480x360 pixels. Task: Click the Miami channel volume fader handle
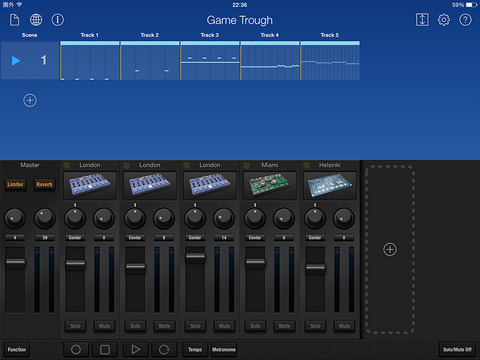point(255,262)
